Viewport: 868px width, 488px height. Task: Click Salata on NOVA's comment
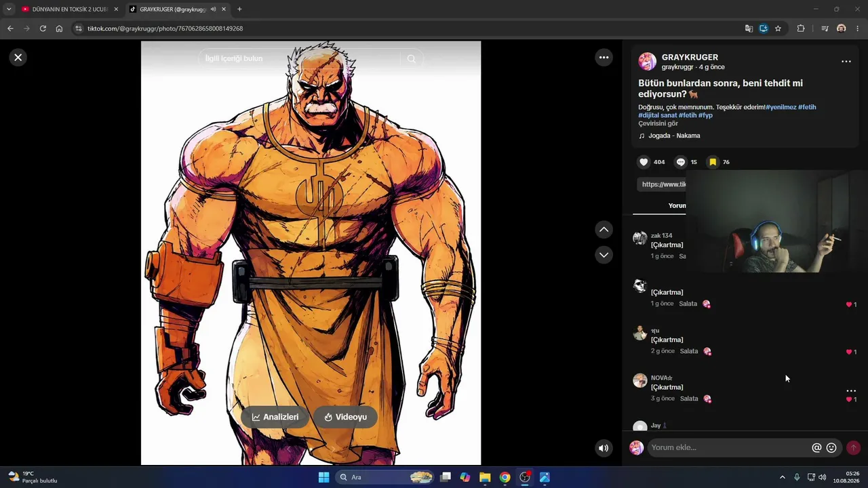click(x=689, y=399)
